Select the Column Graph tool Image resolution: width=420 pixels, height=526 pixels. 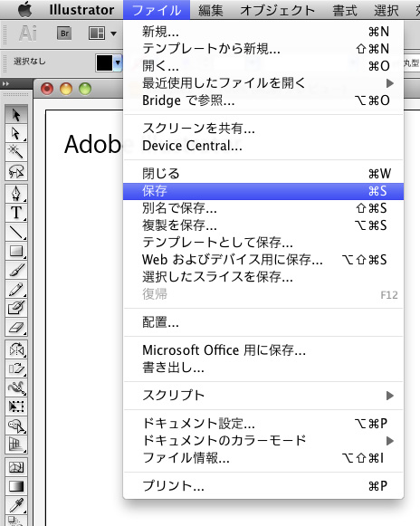pos(16,445)
